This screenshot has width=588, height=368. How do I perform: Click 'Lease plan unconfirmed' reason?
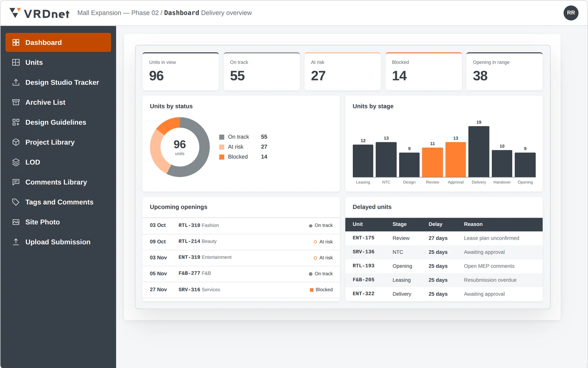coord(491,238)
